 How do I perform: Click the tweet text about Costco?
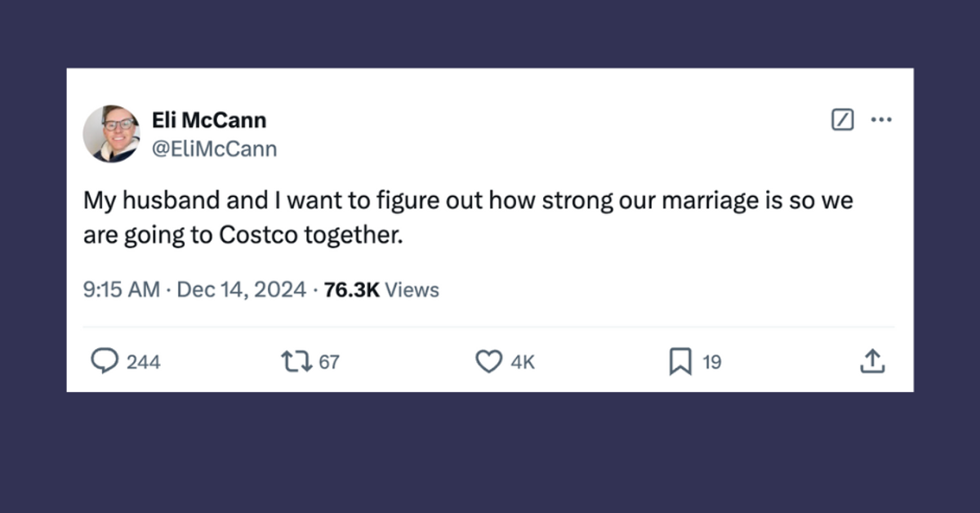pyautogui.click(x=468, y=218)
